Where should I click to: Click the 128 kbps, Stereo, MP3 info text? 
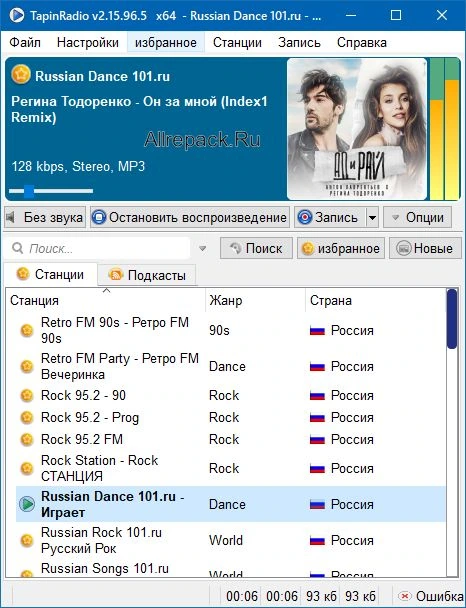coord(78,166)
